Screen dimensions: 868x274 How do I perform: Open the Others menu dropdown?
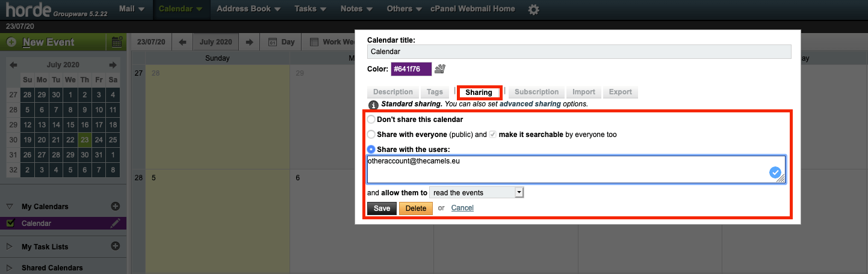click(403, 9)
